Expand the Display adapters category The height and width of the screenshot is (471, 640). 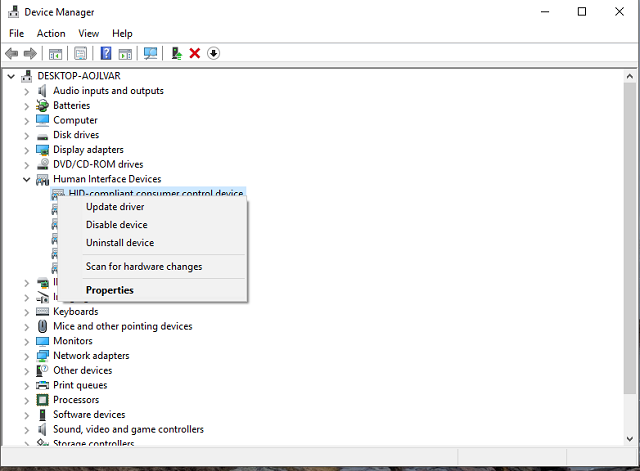[x=27, y=150]
